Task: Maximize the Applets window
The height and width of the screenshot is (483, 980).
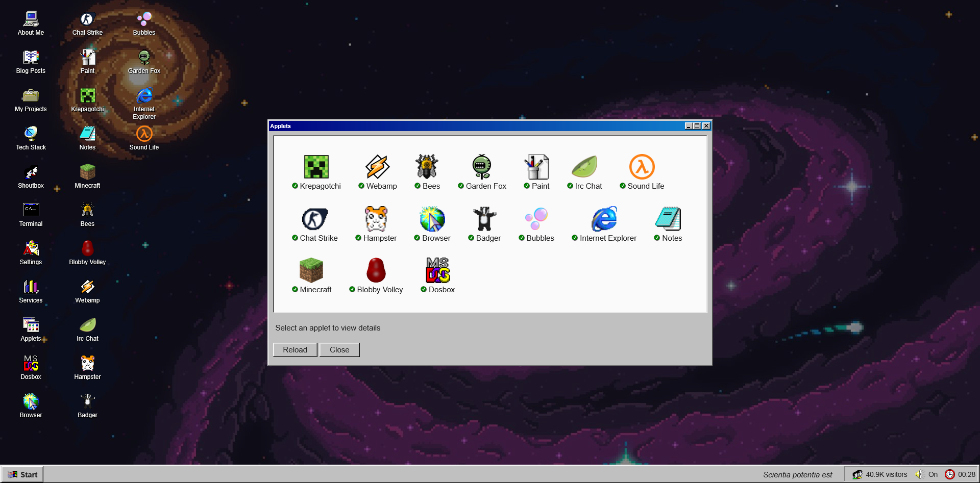Action: click(x=697, y=126)
